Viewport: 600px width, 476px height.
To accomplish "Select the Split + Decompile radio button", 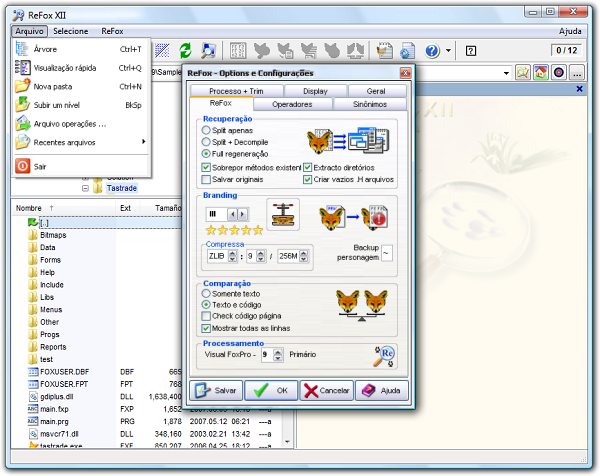I will coord(206,142).
